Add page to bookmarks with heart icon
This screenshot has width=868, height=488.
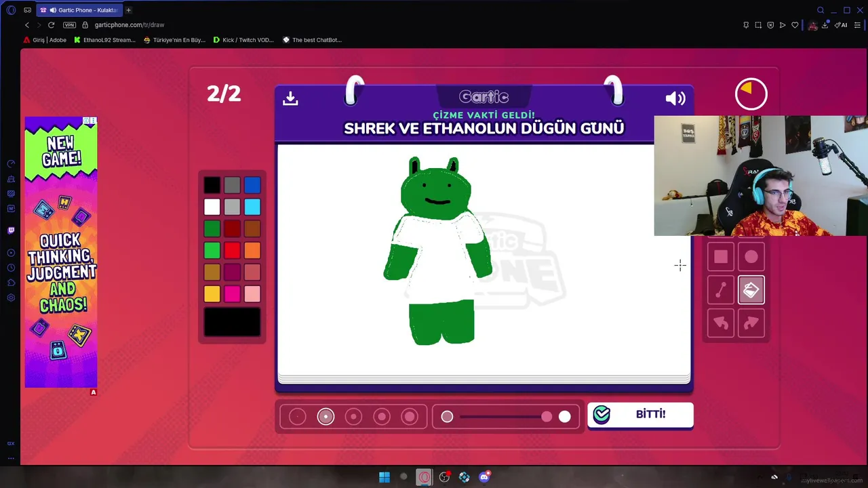point(795,25)
